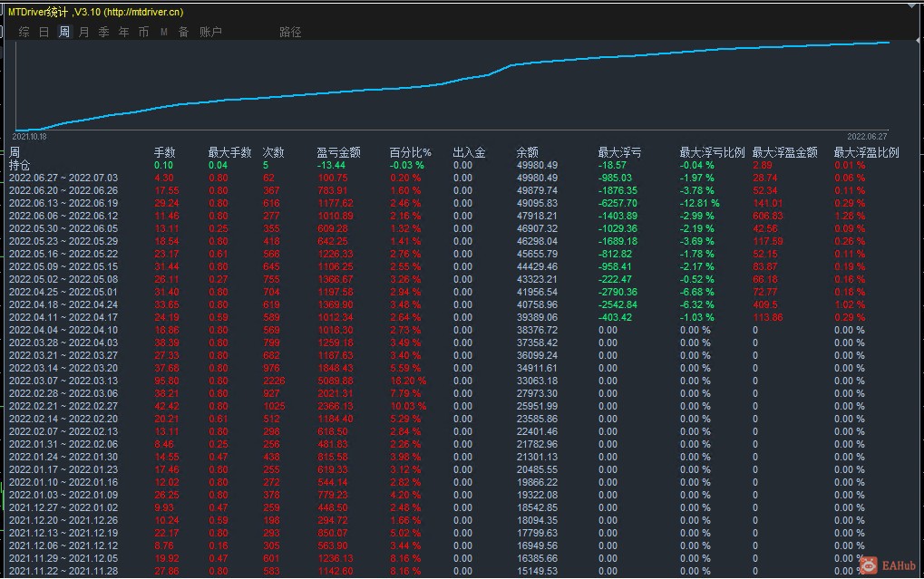Click the 盈亏金额 column header

point(338,152)
